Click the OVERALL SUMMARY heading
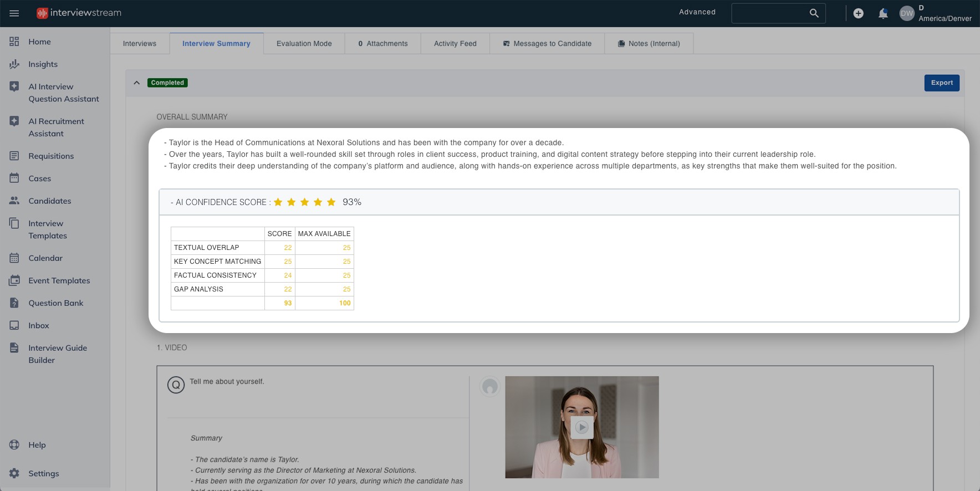Screen dimensions: 980x491 (192, 117)
